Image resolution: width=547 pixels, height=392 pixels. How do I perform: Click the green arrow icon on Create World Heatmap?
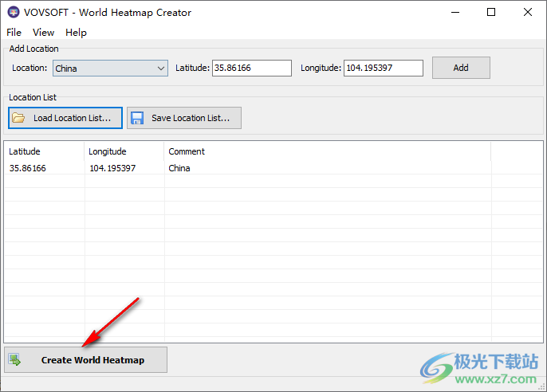[15, 359]
